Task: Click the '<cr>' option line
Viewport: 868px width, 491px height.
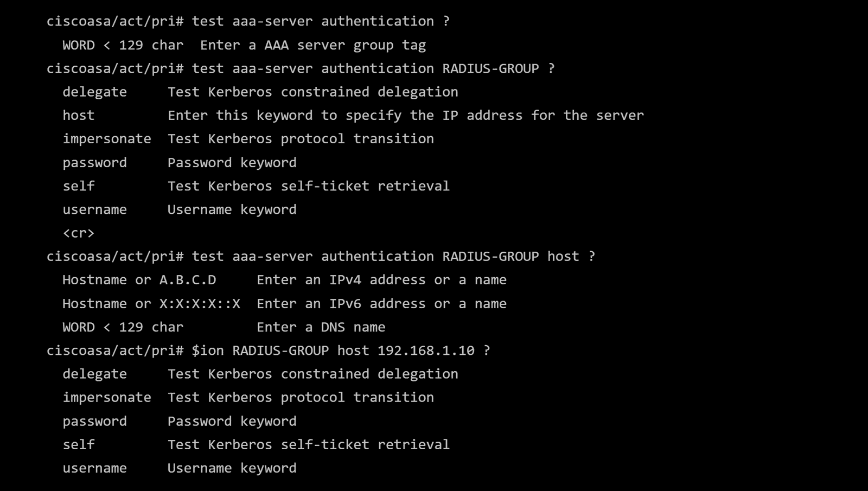Action: point(79,233)
